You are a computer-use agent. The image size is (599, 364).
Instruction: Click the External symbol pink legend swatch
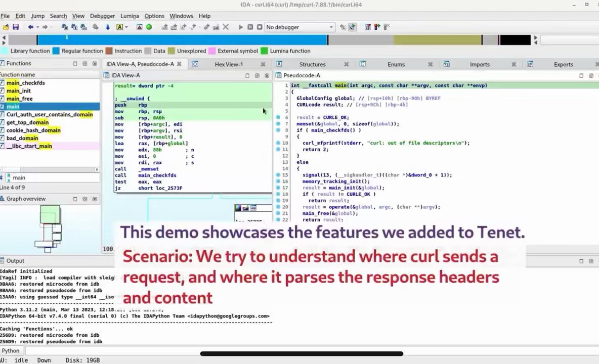pos(211,51)
